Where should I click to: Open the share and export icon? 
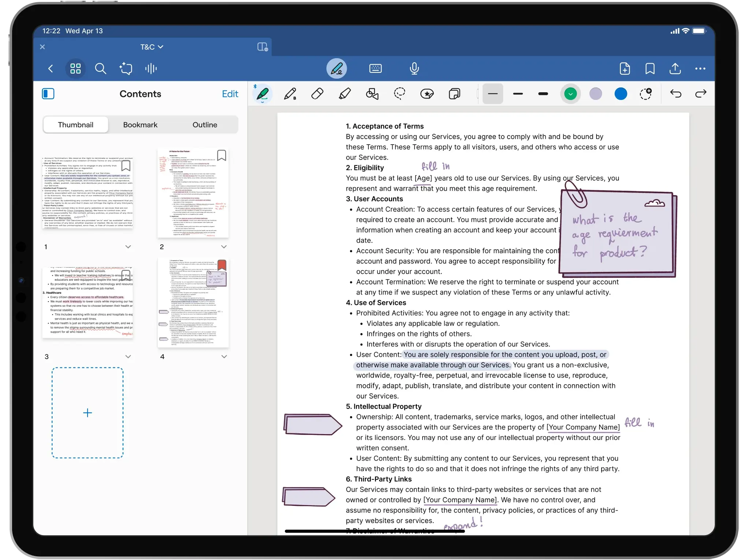coord(675,68)
